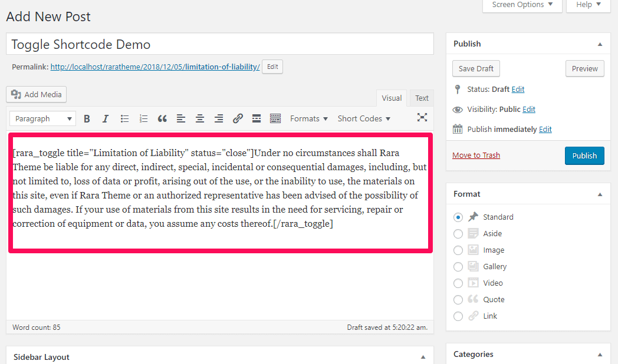Image resolution: width=618 pixels, height=364 pixels.
Task: Enter distraction-free fullscreen mode
Action: 422,118
